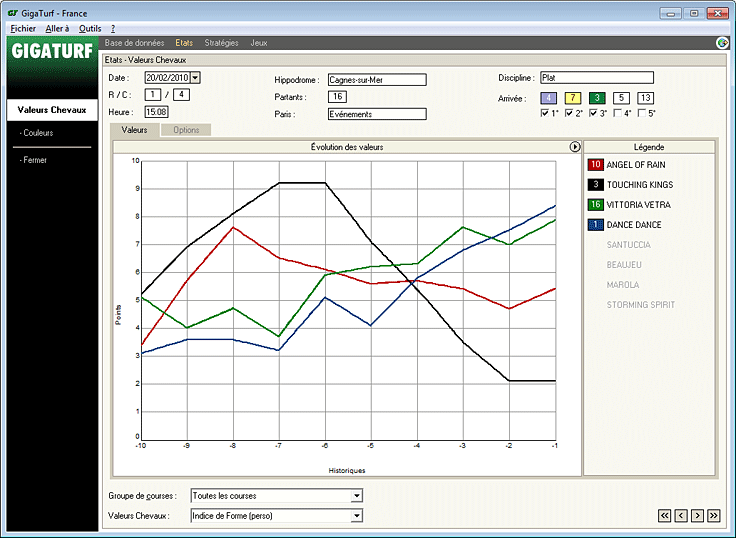Click the arrival box number 13
The image size is (736, 538).
pos(645,98)
